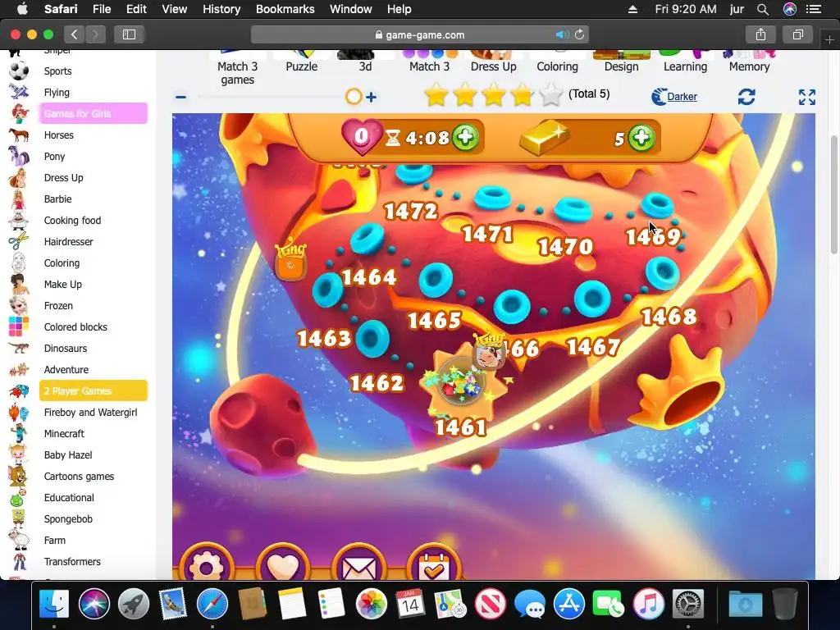Click the King jar icon on map

[x=291, y=260]
